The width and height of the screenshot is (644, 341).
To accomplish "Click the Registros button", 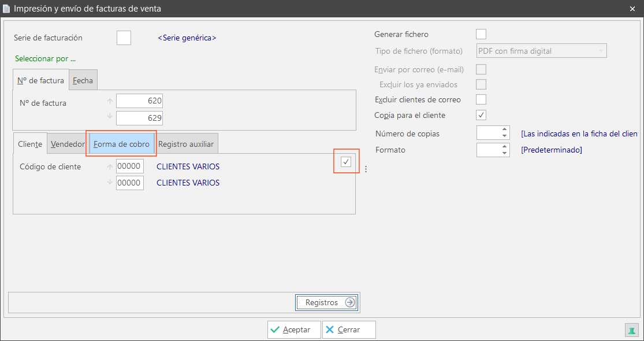I will pos(326,302).
